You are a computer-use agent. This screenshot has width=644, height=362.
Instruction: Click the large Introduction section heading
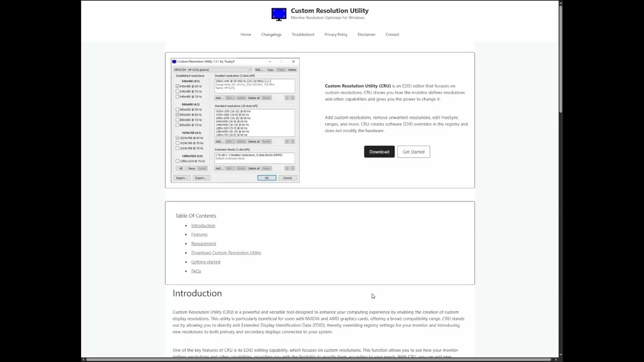[x=197, y=293]
